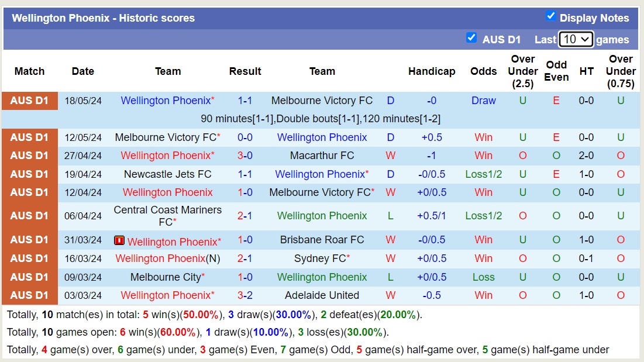Screen dimensions: 644x362
Task: Click the AUS D1 badge on the 31/03/24 row
Action: tap(29, 239)
